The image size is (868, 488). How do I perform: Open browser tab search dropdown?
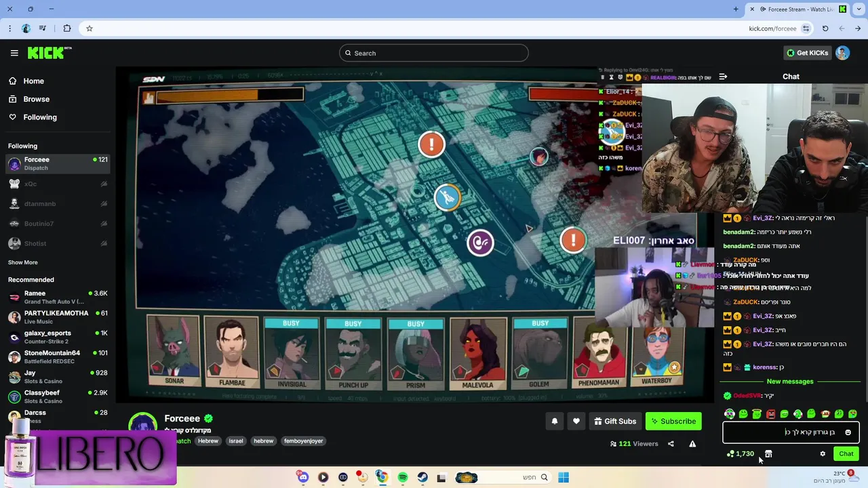pyautogui.click(x=859, y=9)
